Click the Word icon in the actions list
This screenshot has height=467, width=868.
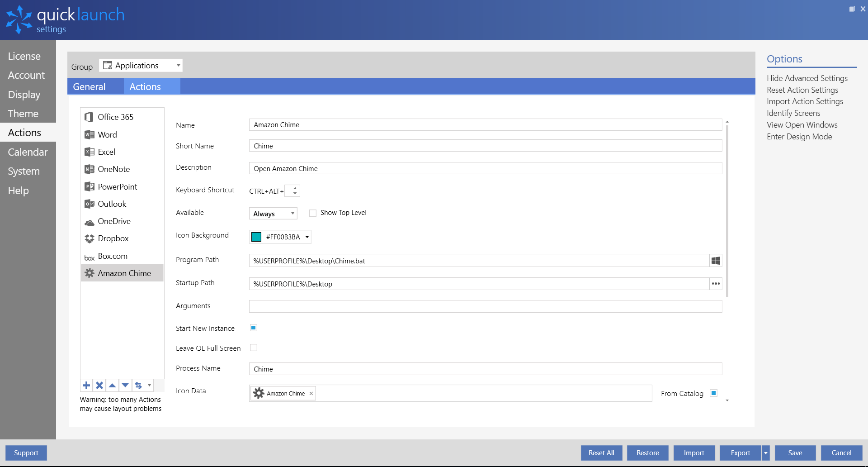[x=89, y=135]
